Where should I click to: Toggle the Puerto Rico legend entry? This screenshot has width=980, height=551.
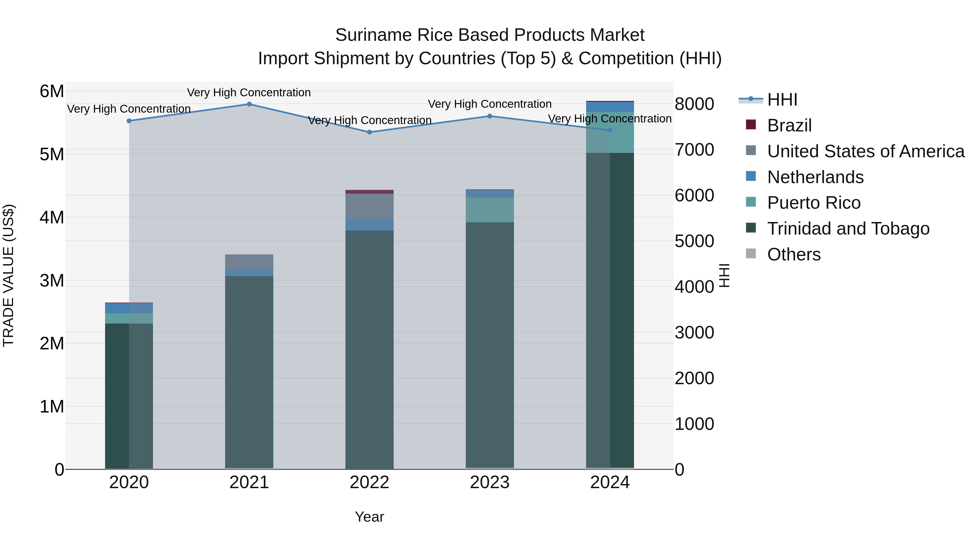(803, 202)
